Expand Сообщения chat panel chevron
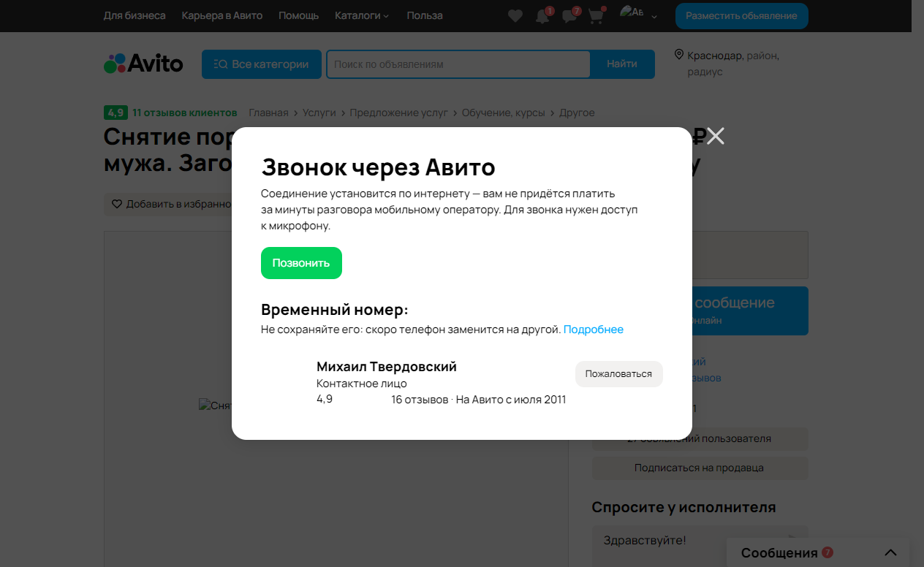 (890, 552)
